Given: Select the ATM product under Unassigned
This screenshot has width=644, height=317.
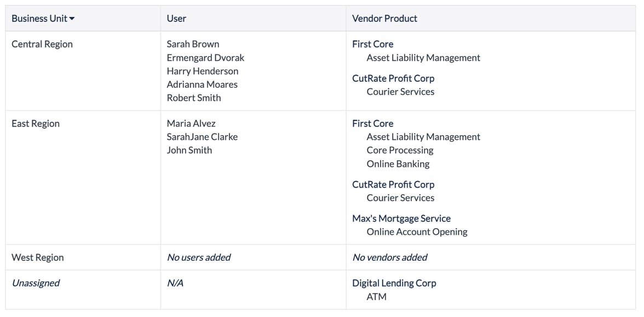Looking at the screenshot, I should click(x=376, y=297).
